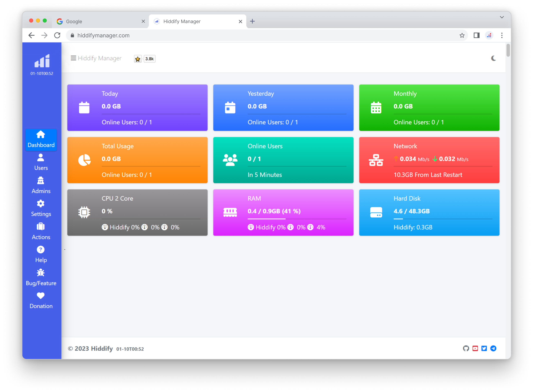Go to Settings in sidebar

[x=41, y=208]
